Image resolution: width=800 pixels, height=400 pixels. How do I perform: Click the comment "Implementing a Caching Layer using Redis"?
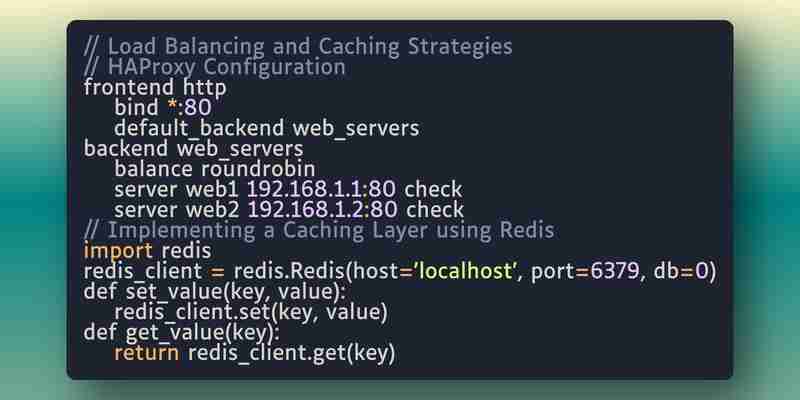[x=319, y=231]
